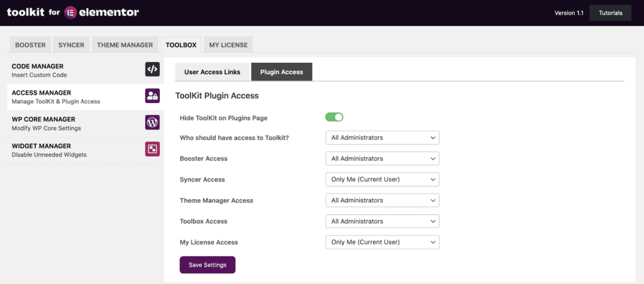Click the 'Toolbox Access' label
The image size is (644, 284).
[x=204, y=221]
